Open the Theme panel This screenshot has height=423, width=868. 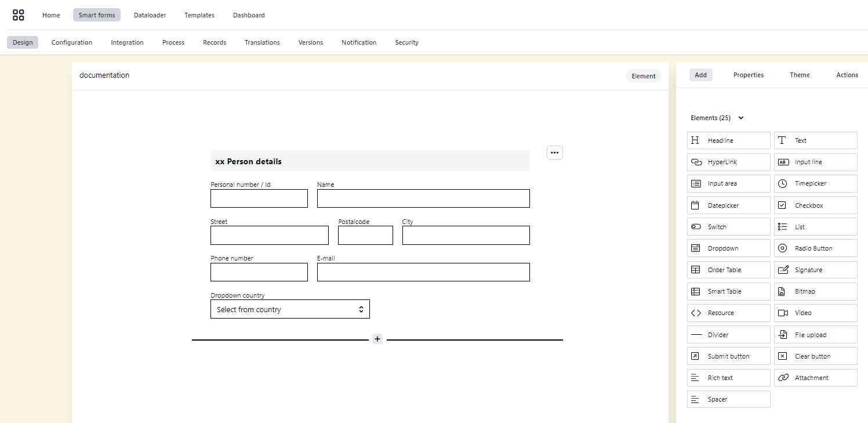click(x=800, y=74)
